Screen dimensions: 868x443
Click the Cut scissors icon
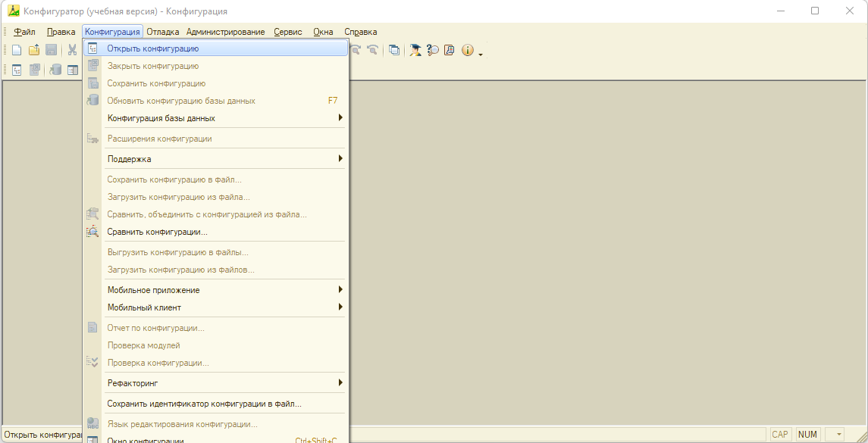pyautogui.click(x=72, y=50)
